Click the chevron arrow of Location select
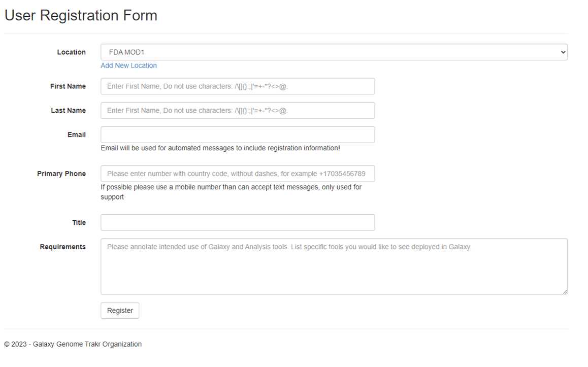Screen dimensions: 588x367 point(563,52)
